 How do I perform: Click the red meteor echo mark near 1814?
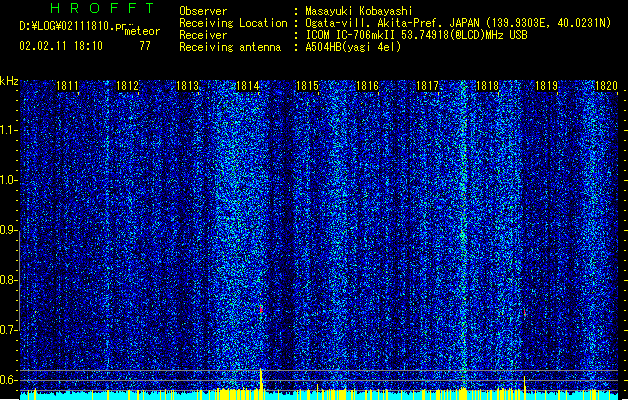261,309
